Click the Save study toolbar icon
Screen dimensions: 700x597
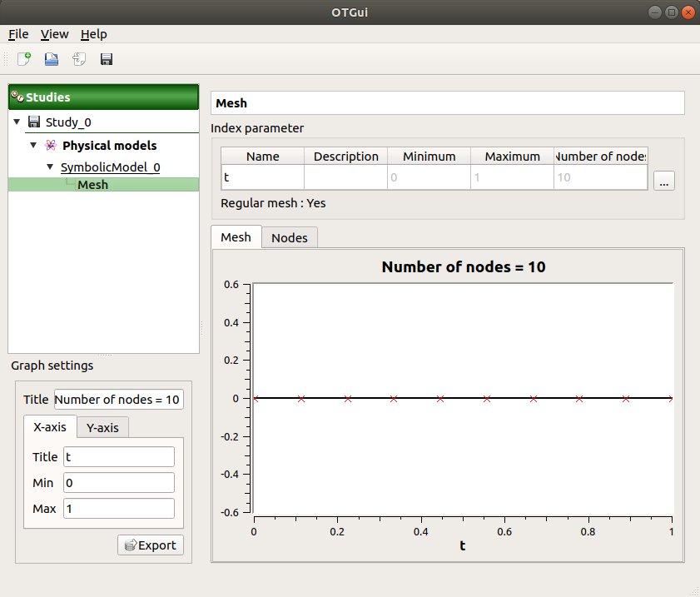click(x=107, y=59)
